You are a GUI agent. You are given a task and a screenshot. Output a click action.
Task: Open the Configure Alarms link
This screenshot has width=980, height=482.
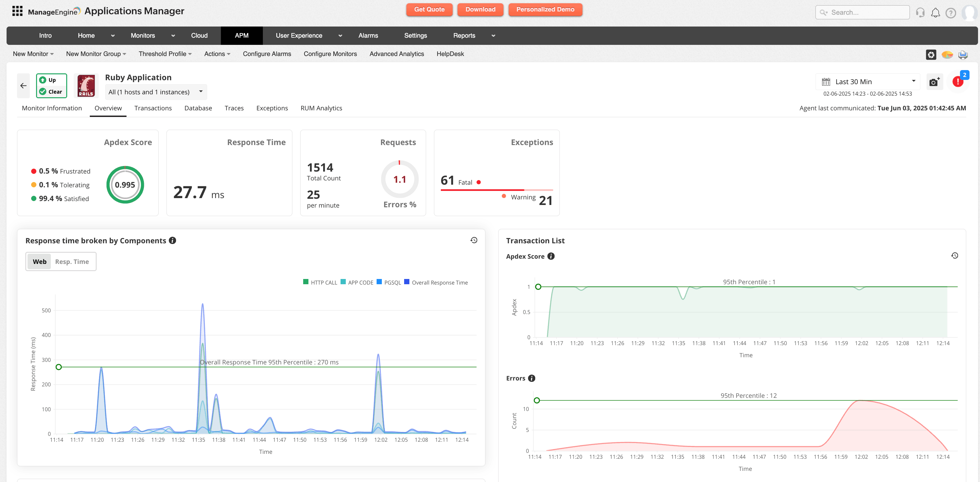tap(267, 54)
